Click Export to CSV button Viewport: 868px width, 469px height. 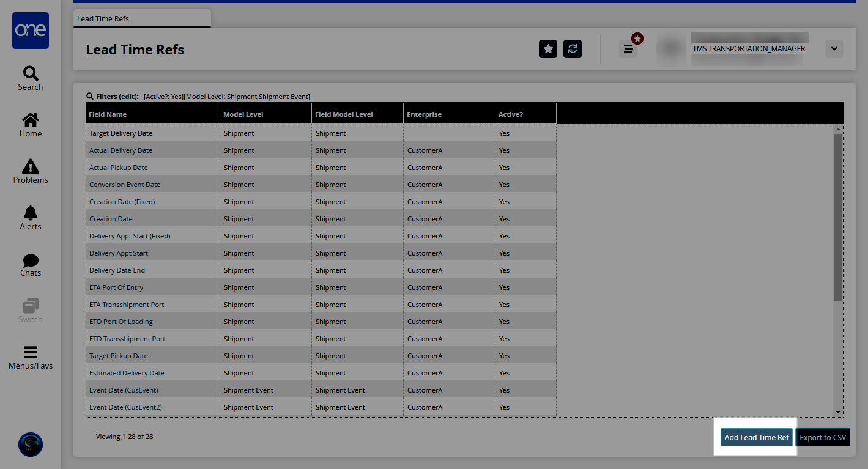pos(823,437)
